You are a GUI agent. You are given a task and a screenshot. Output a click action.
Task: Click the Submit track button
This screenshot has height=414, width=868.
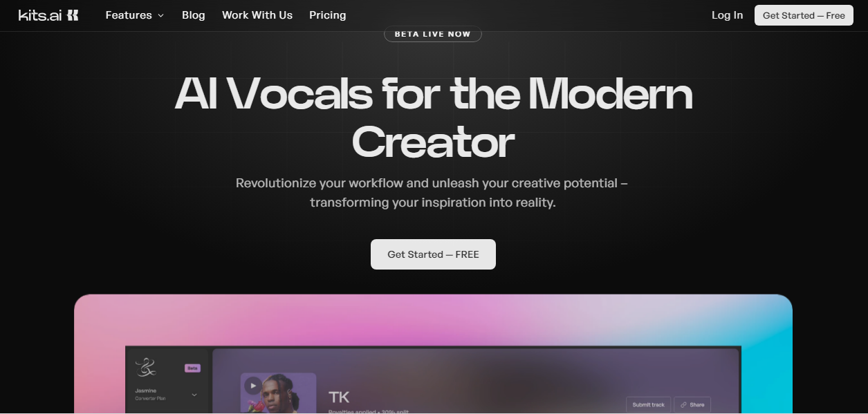tap(648, 404)
